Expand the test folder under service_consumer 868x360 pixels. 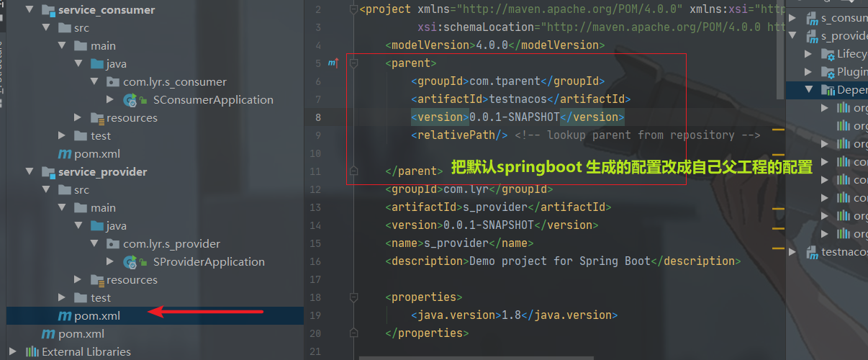click(63, 136)
